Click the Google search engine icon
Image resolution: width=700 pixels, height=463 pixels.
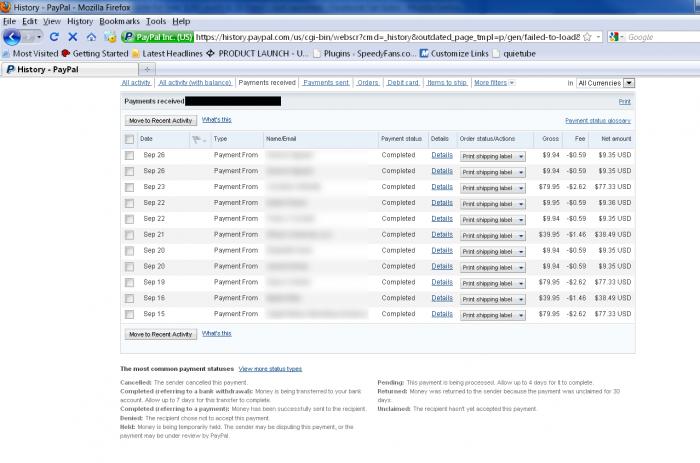(614, 37)
